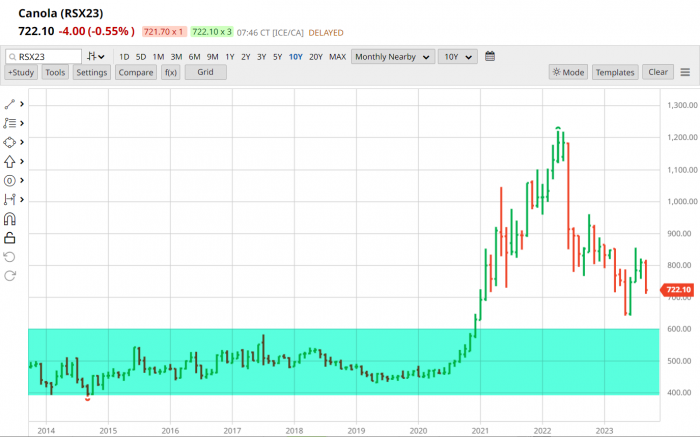Open the calendar date range picker
This screenshot has width=700, height=437.
pos(490,56)
